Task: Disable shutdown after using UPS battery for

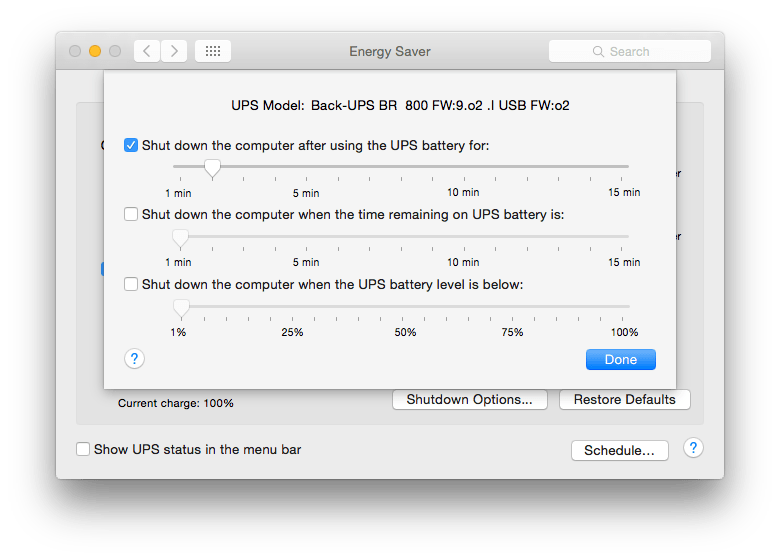Action: coord(131,145)
